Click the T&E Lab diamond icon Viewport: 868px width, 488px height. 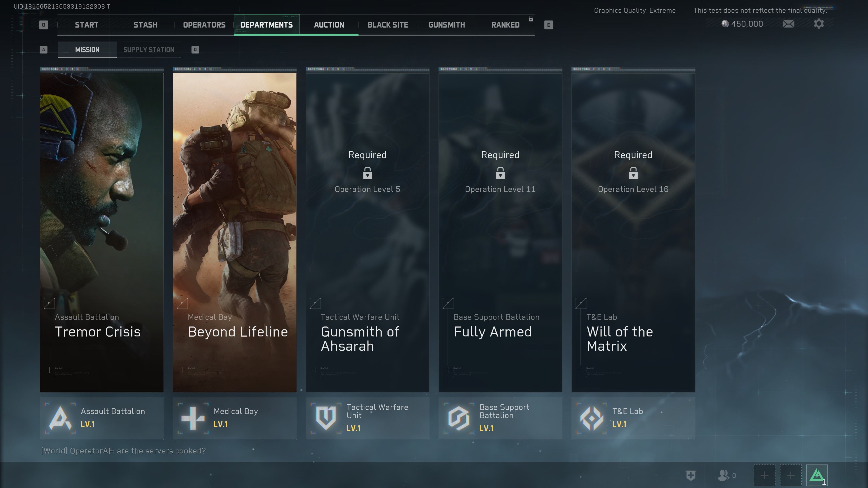pyautogui.click(x=591, y=418)
